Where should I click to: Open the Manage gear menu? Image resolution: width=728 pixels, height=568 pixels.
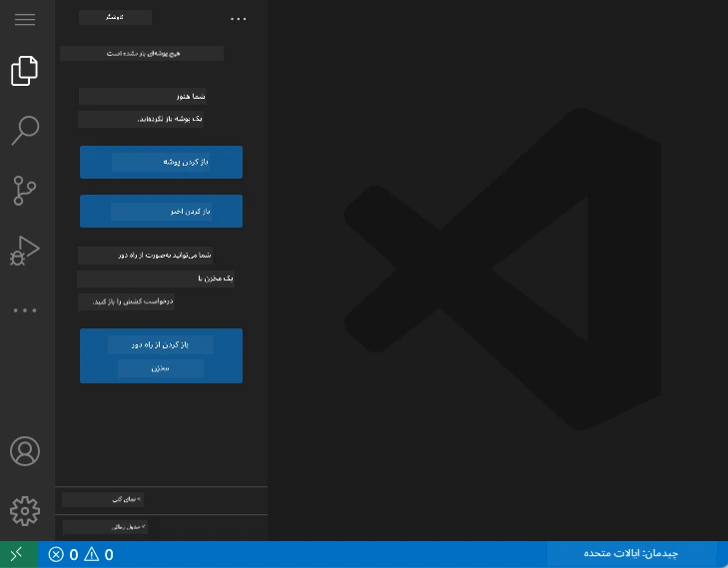pos(25,511)
